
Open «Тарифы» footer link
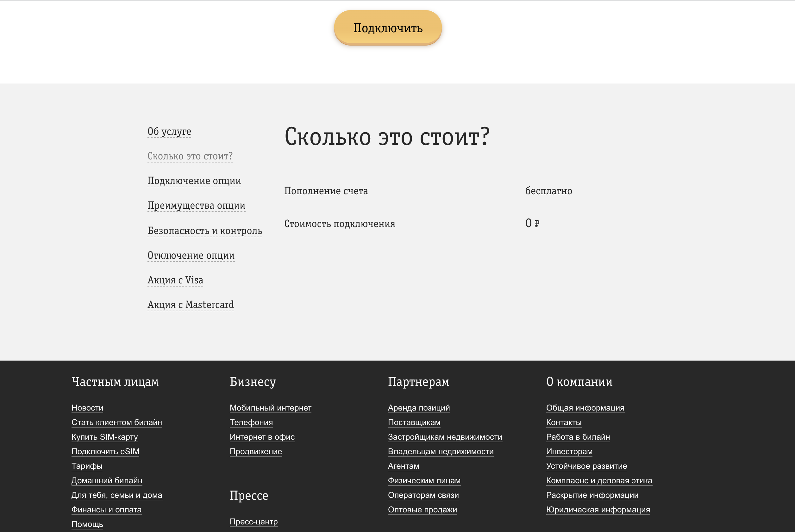87,466
